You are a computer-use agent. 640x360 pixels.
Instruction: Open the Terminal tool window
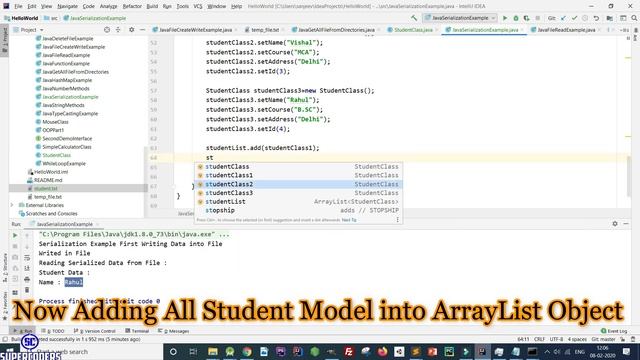(137, 331)
